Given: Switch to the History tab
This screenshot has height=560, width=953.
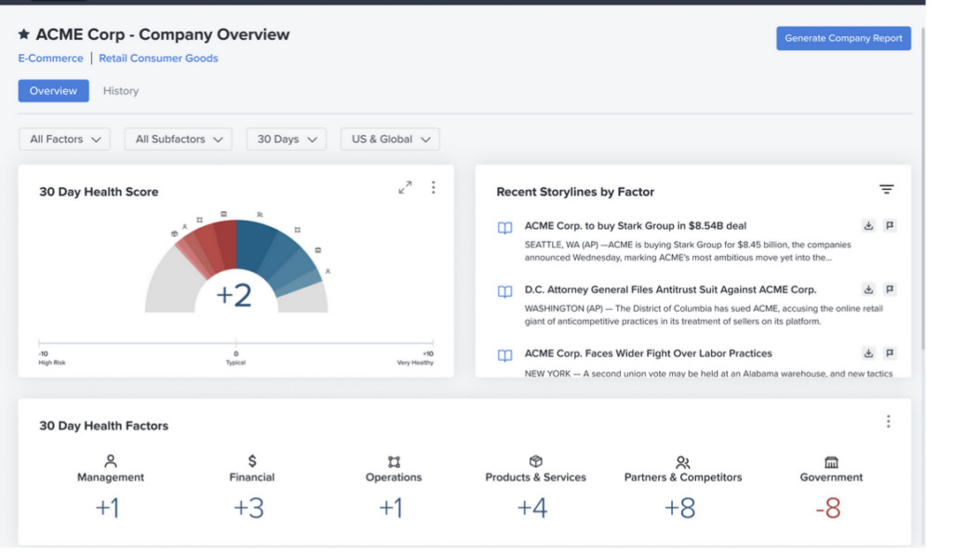Looking at the screenshot, I should tap(121, 91).
